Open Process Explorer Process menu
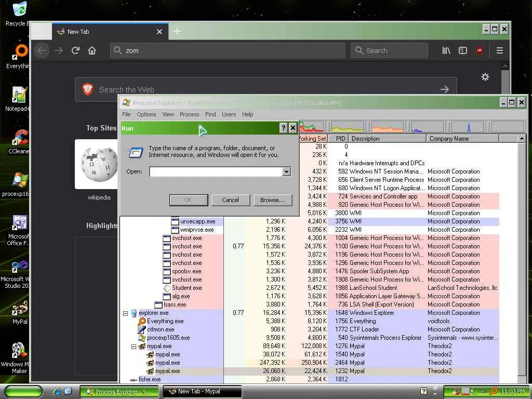This screenshot has width=532, height=399. point(189,114)
